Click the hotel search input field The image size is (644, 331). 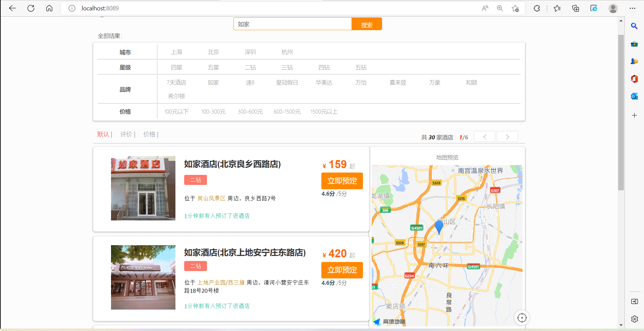[292, 24]
